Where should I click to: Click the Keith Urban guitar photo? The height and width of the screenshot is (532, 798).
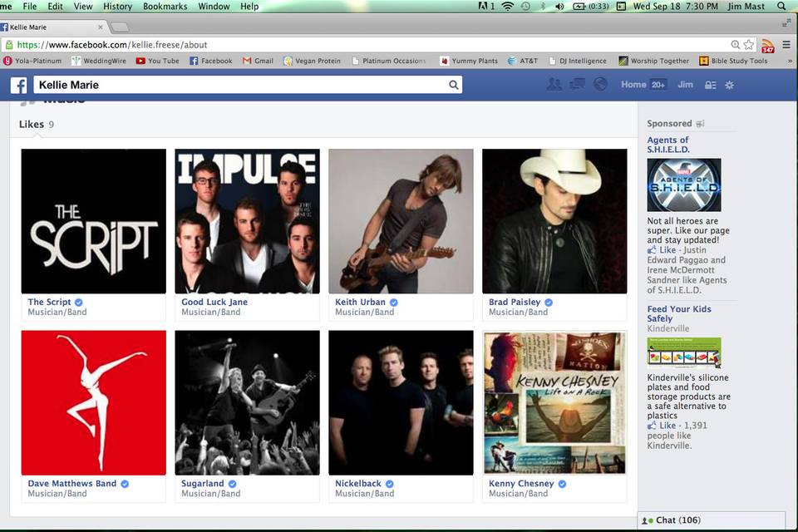[x=401, y=221]
